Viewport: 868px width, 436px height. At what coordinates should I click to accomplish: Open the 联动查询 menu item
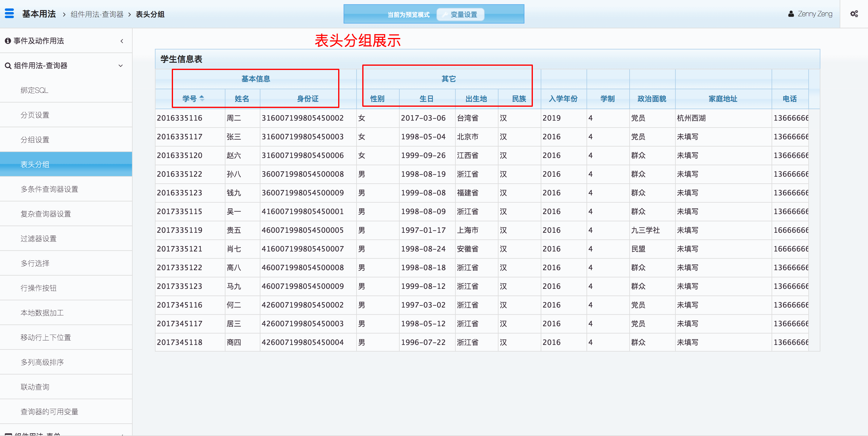pyautogui.click(x=35, y=387)
